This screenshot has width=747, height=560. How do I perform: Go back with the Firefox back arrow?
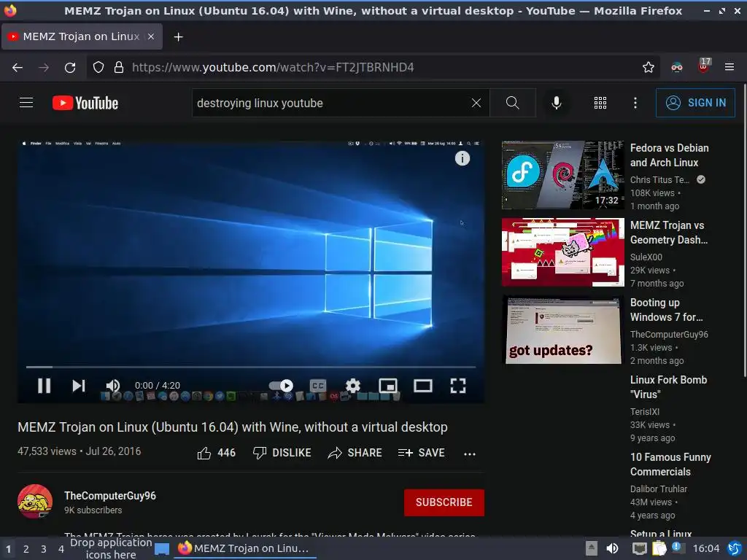18,68
